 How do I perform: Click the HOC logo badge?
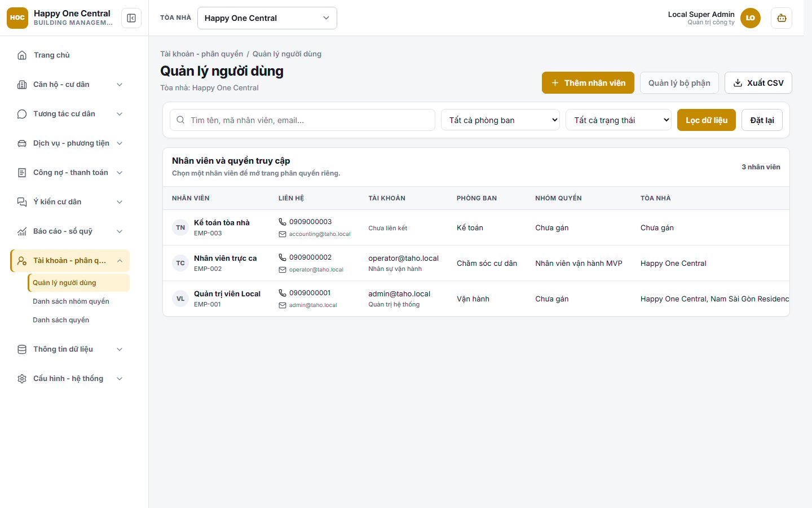pos(17,18)
